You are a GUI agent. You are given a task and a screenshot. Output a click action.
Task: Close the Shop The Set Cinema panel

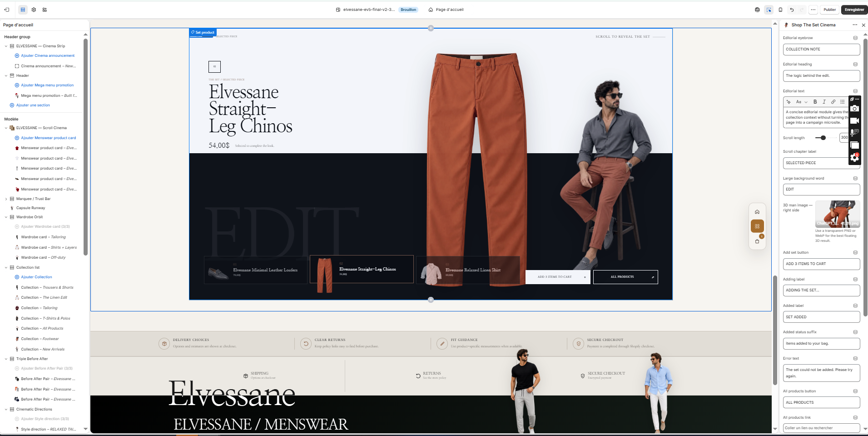coord(863,25)
